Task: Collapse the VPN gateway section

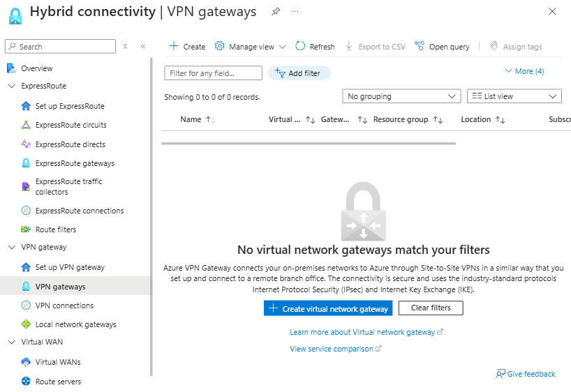Action: pos(11,248)
